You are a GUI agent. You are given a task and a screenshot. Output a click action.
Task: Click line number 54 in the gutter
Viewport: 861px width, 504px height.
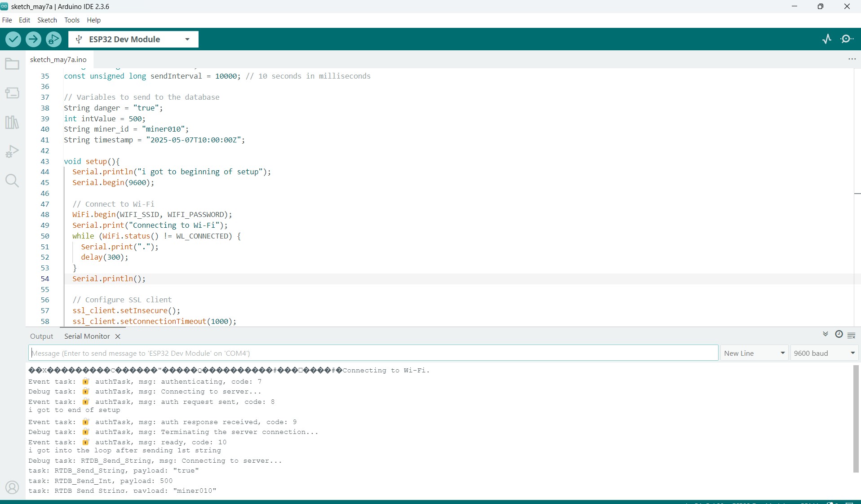[x=45, y=279]
